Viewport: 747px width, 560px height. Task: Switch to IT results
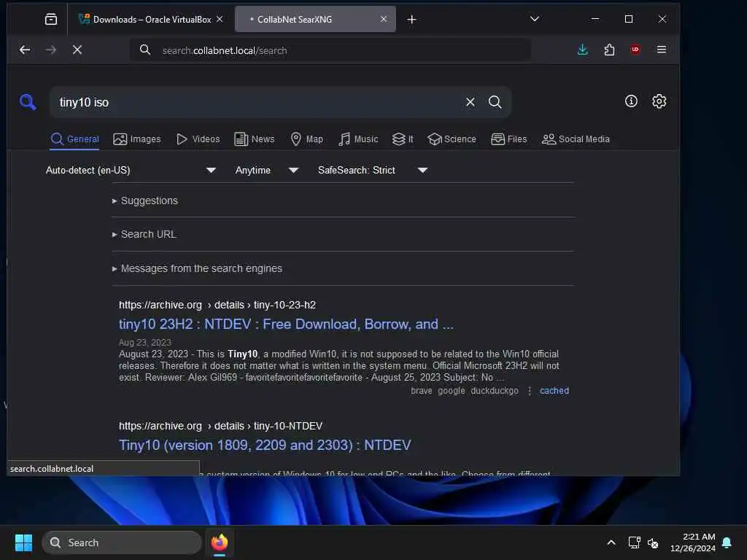pos(403,139)
